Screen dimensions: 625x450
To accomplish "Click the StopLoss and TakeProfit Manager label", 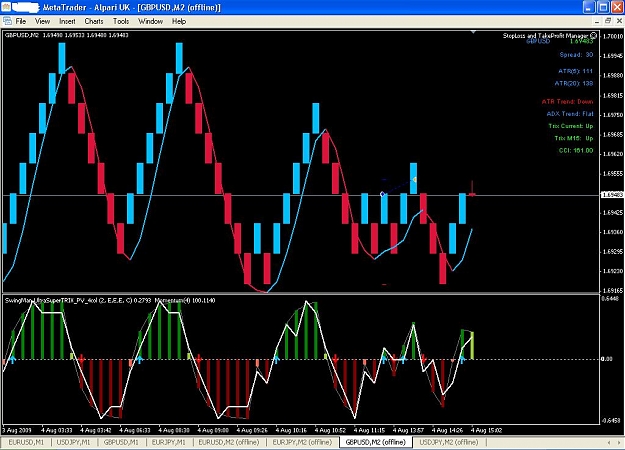I will [x=545, y=36].
